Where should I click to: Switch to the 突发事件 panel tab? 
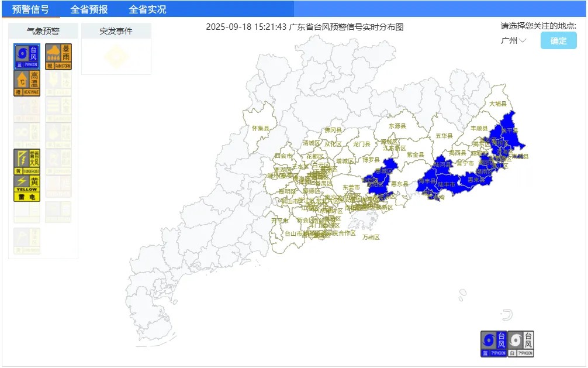coord(116,31)
